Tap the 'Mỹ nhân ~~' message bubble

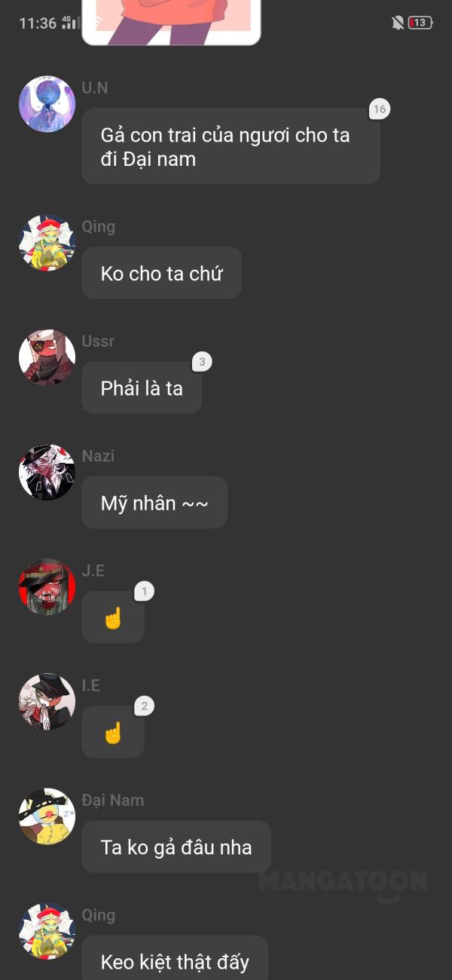click(154, 502)
